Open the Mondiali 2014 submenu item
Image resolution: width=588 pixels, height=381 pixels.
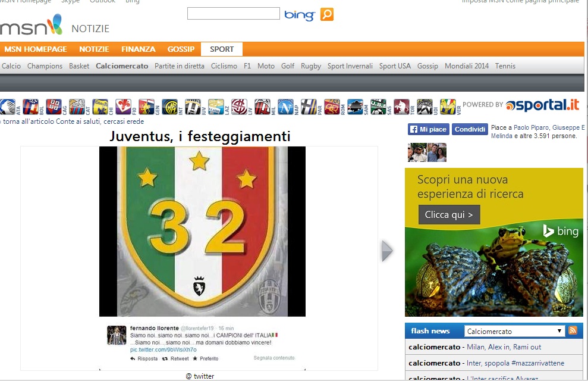point(467,66)
